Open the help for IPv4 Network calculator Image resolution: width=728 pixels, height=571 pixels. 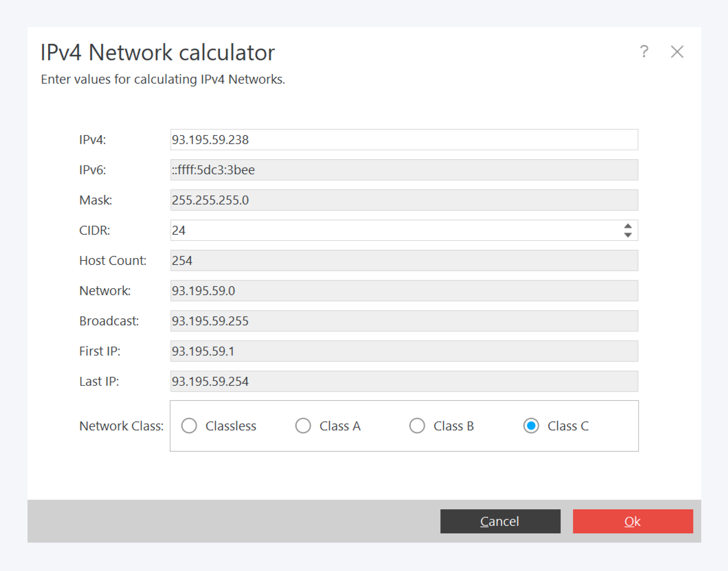644,52
